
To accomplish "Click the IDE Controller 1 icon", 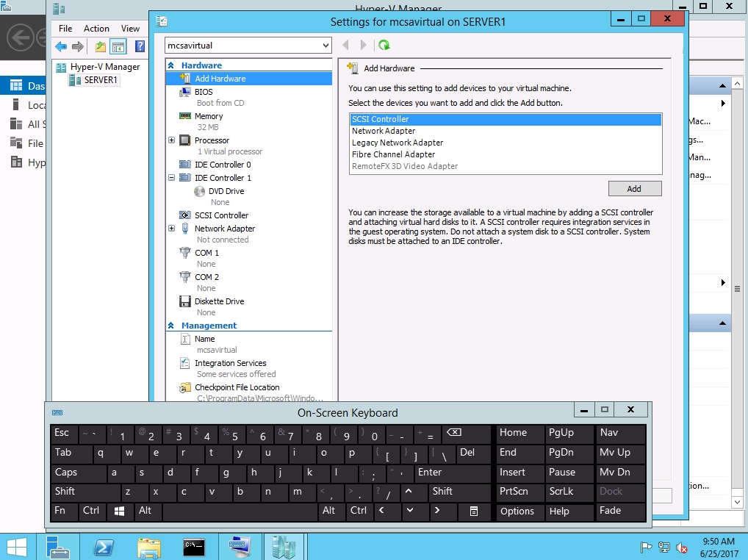I will [x=184, y=178].
